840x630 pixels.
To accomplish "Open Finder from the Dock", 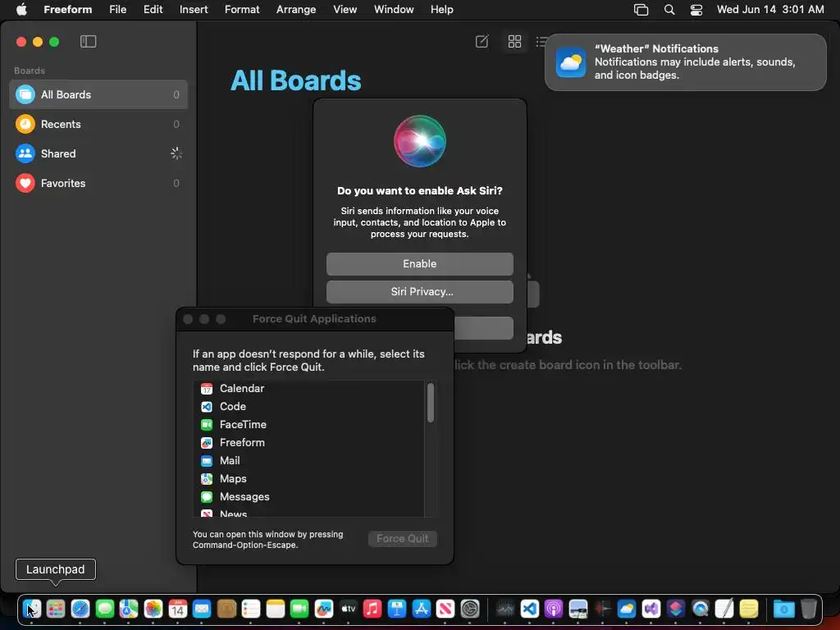I will (31, 609).
